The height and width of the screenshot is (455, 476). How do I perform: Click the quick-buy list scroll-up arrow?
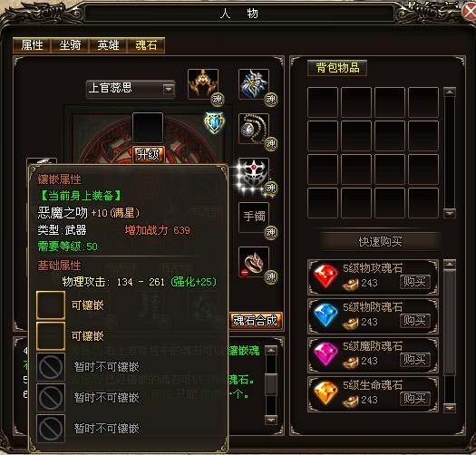tap(450, 265)
